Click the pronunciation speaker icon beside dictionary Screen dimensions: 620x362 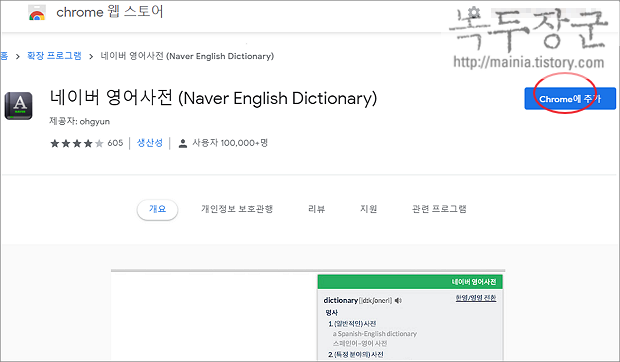click(x=398, y=301)
